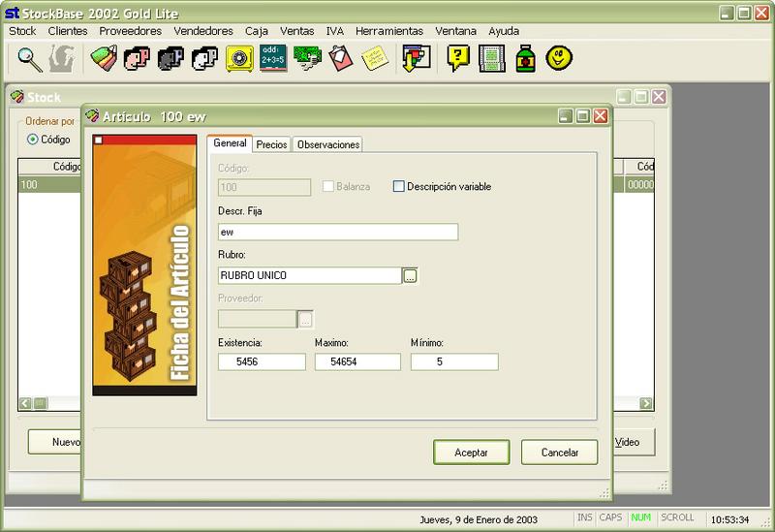Viewport: 775px width, 532px height.
Task: Switch to the Observaciones tab
Action: pyautogui.click(x=328, y=144)
